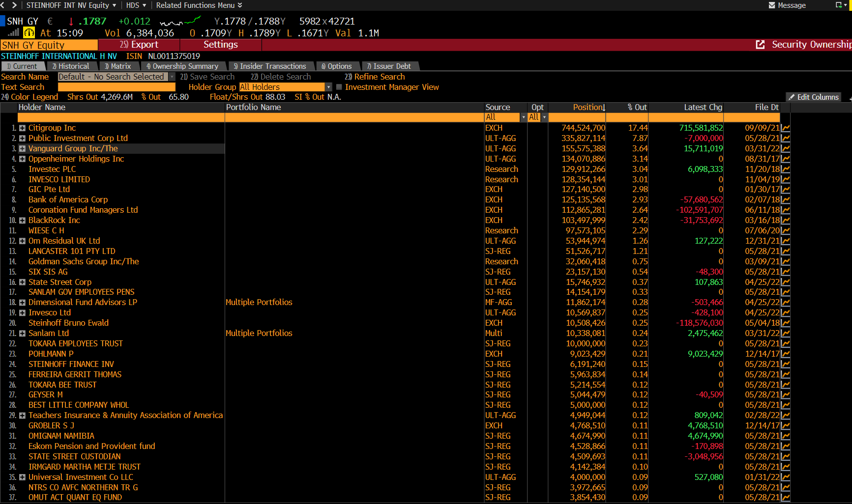The height and width of the screenshot is (504, 852).
Task: Expand the Citigroup Inc holder row
Action: coord(22,128)
